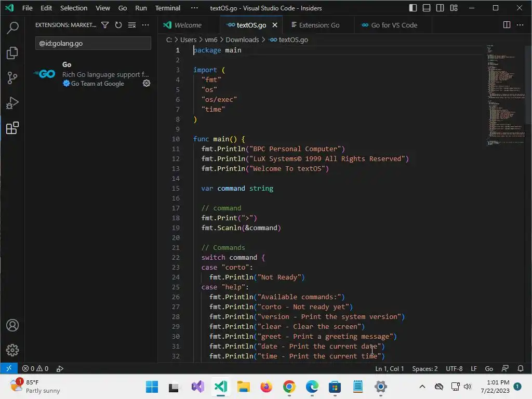Open the Extensions view icon
This screenshot has height=399, width=532.
12,128
